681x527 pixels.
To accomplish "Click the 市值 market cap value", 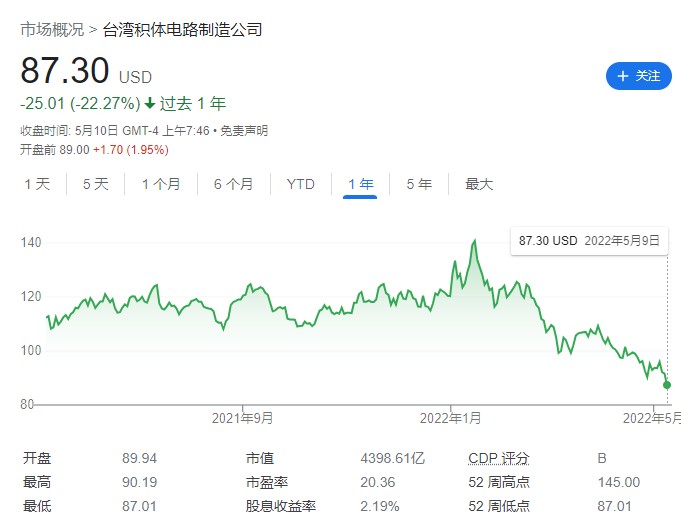I will (393, 459).
